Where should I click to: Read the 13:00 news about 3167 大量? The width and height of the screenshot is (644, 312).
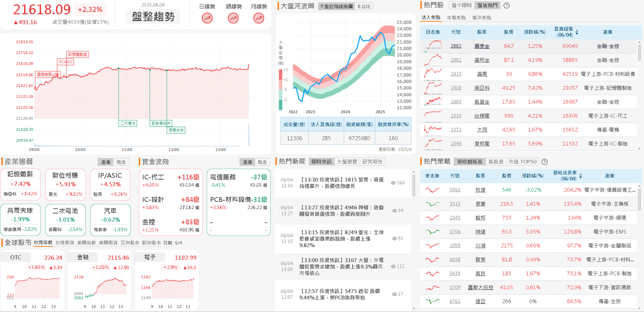[342, 266]
